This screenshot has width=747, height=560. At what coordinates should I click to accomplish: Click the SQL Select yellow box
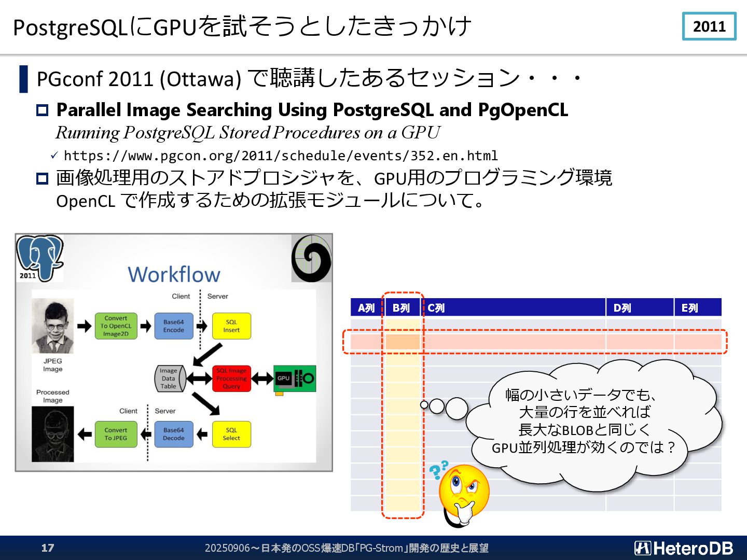(x=231, y=434)
